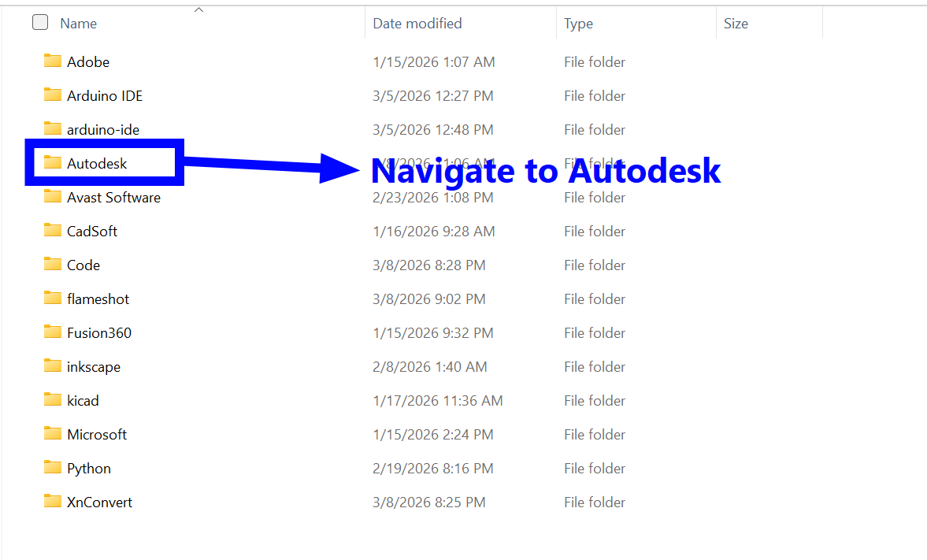Select the lowercase arduino-ide folder name
Screen dimensions: 927x560
[103, 129]
